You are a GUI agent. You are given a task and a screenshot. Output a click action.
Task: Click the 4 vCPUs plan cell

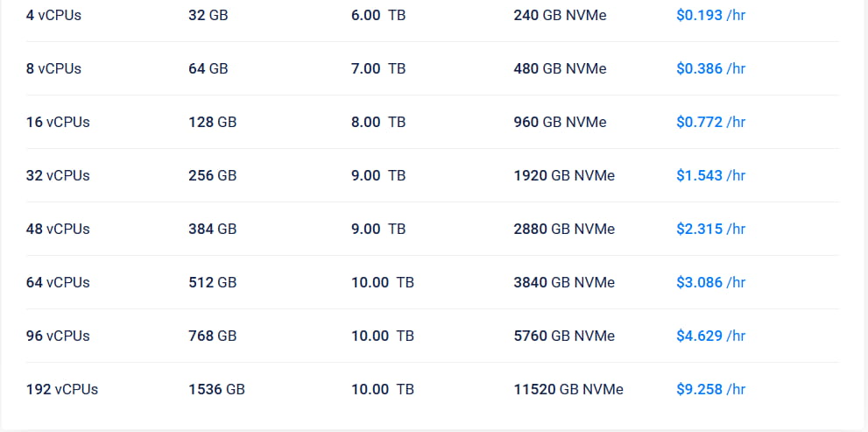pyautogui.click(x=53, y=15)
